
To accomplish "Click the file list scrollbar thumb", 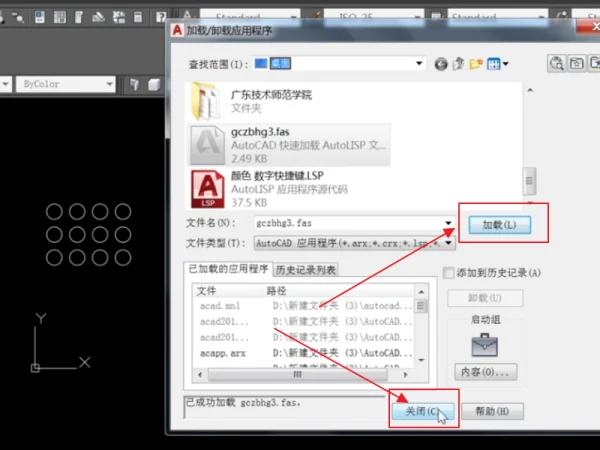I will (x=529, y=181).
